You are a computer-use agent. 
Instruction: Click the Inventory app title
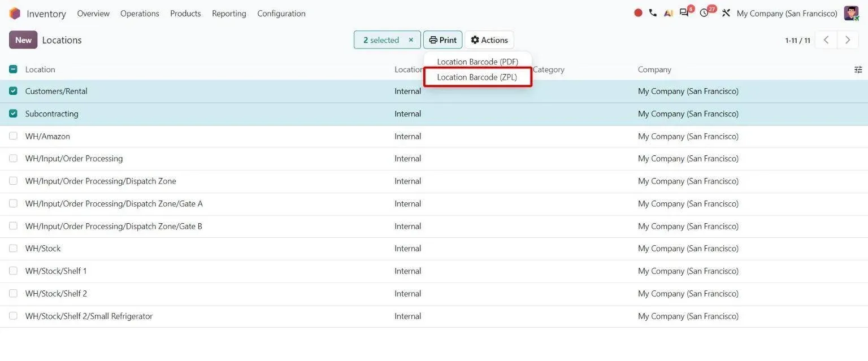click(46, 14)
